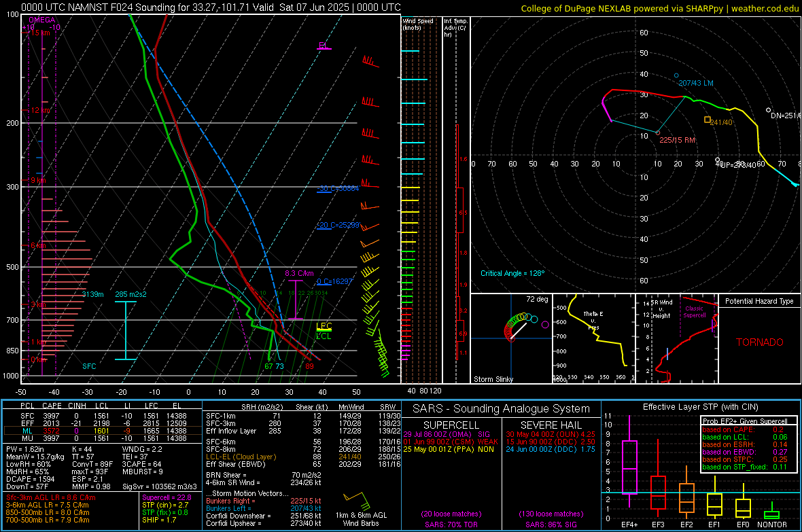
Task: Click the SARS - Sounding Analogue System heading
Action: (501, 409)
